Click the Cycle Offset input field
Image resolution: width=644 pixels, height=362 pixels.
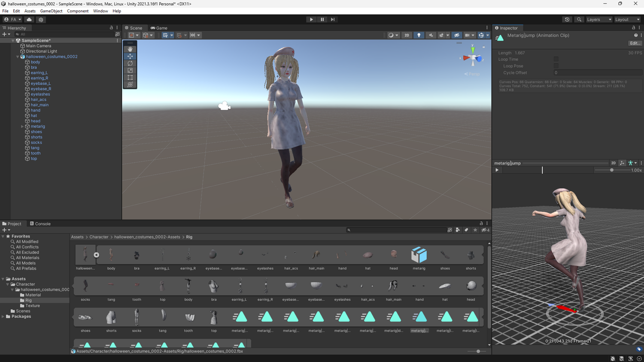coord(598,73)
